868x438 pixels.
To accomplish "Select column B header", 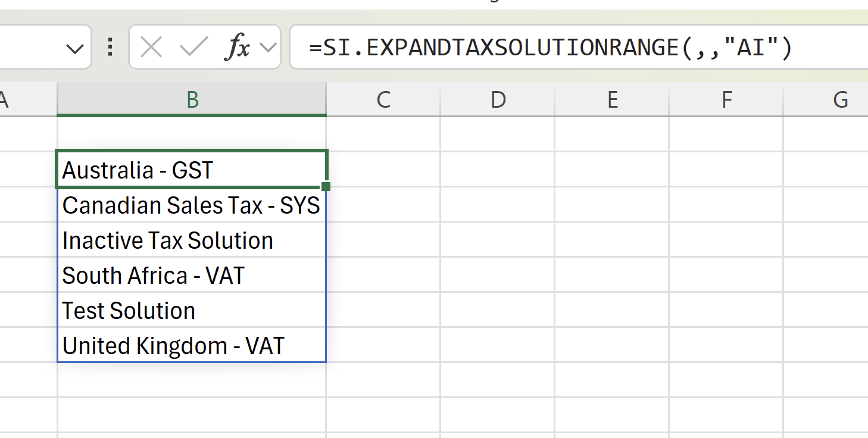I will [x=192, y=99].
